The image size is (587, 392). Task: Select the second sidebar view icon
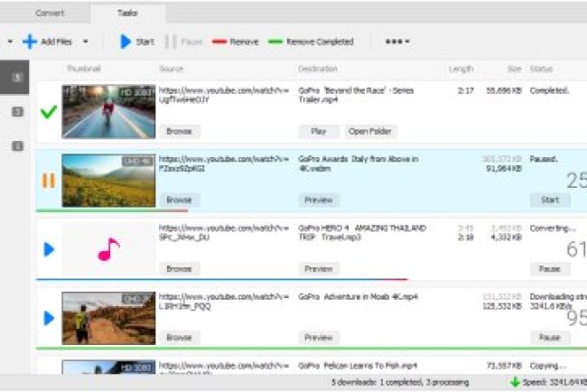point(17,112)
